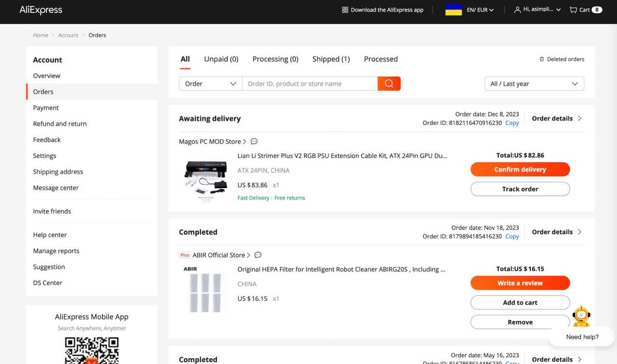
Task: Open DS Center in sidebar
Action: [48, 283]
